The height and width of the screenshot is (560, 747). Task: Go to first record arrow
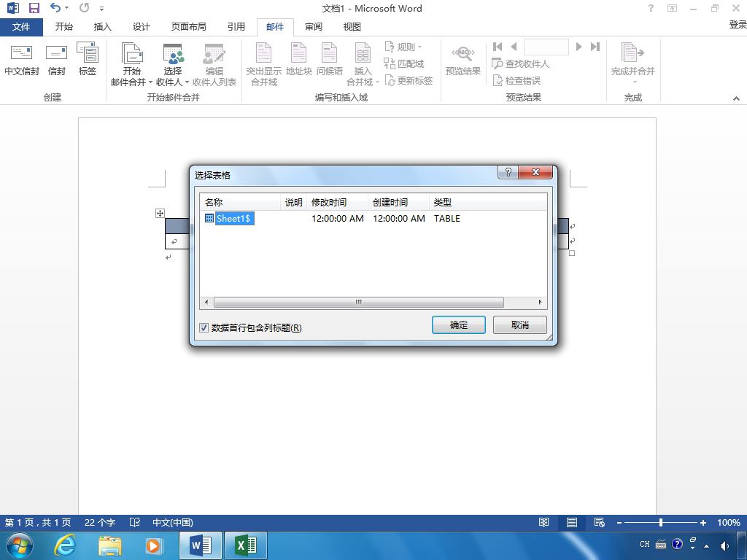(x=498, y=47)
